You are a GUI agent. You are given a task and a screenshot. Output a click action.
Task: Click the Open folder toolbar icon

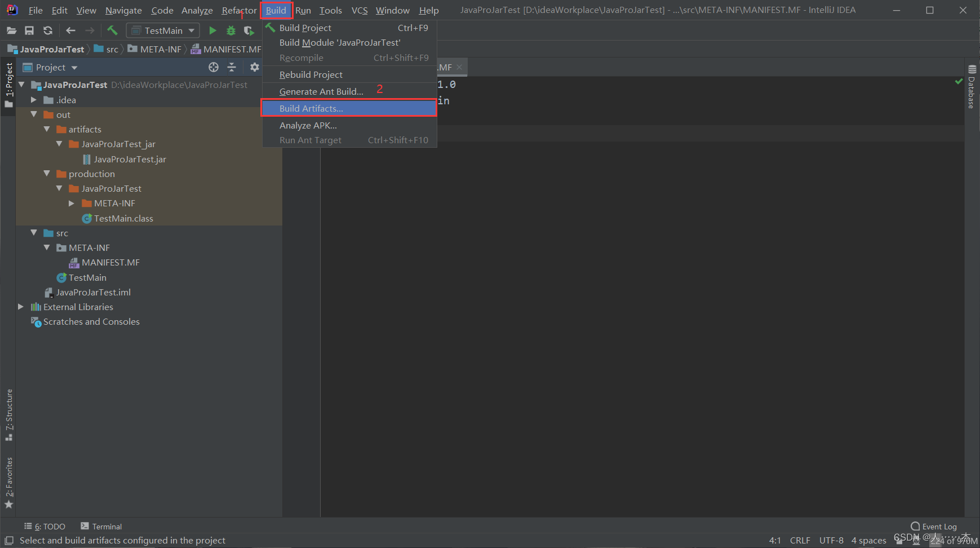11,30
